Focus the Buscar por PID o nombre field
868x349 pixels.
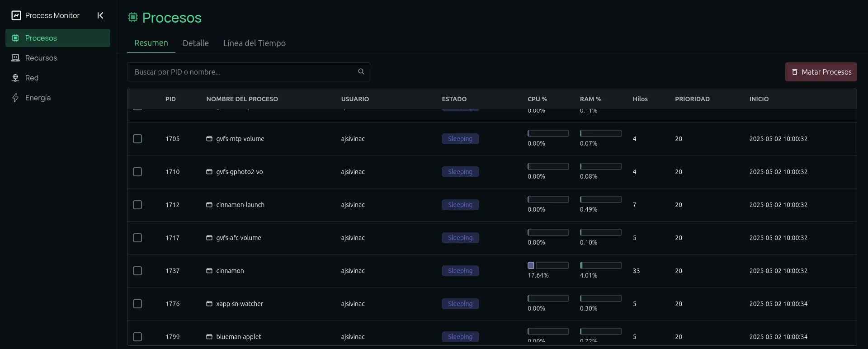(x=244, y=72)
